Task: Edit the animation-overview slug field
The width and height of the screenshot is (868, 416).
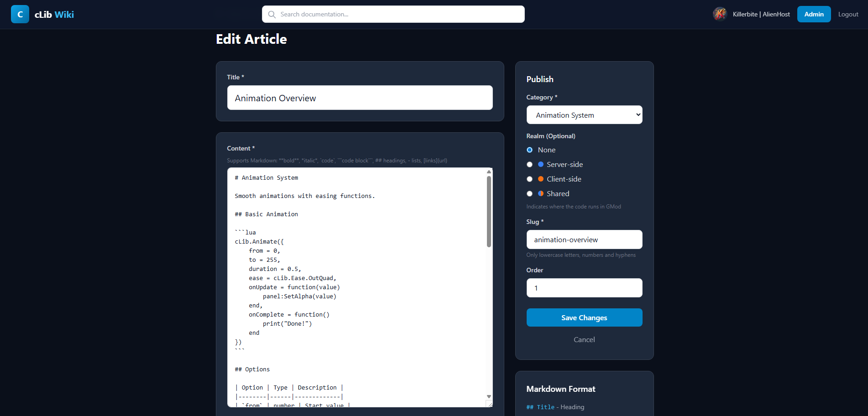Action: (584, 239)
